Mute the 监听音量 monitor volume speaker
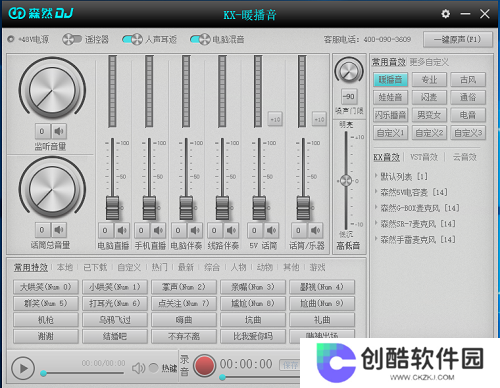The width and height of the screenshot is (500, 388). (59, 131)
